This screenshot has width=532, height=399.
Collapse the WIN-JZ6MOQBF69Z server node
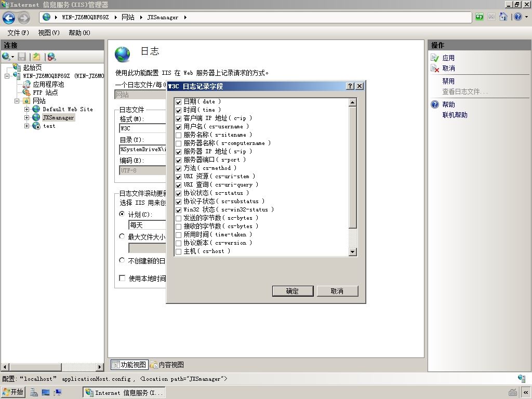point(7,76)
